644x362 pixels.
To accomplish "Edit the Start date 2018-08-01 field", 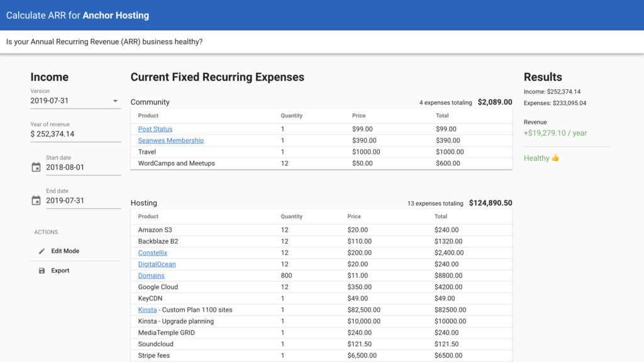I will coord(82,168).
